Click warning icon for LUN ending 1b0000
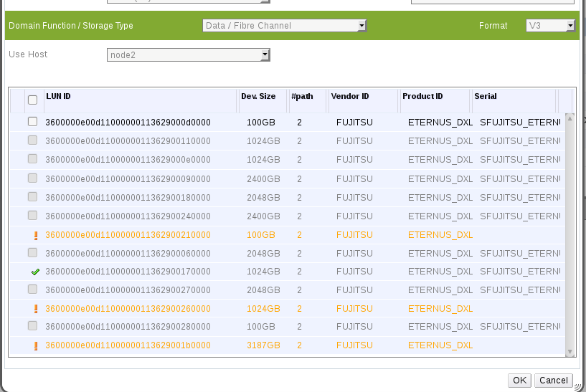This screenshot has width=586, height=392. pyautogui.click(x=36, y=345)
